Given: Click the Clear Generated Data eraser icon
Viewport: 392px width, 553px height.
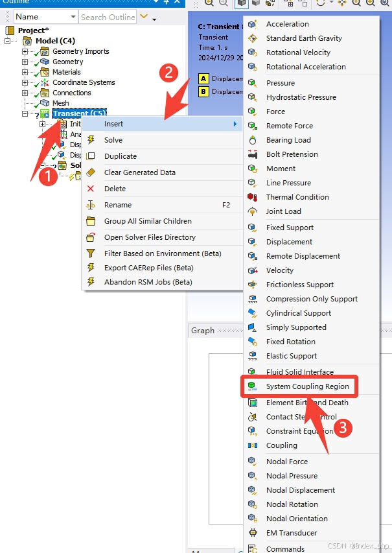Looking at the screenshot, I should pyautogui.click(x=91, y=172).
